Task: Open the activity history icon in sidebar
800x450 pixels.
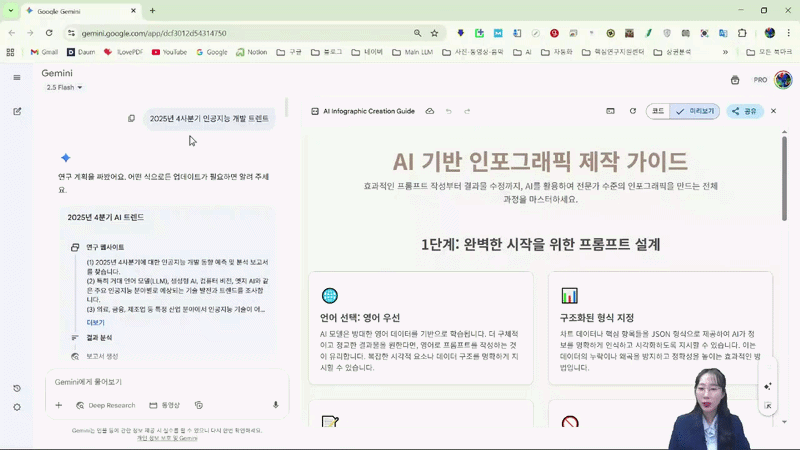Action: (x=16, y=388)
